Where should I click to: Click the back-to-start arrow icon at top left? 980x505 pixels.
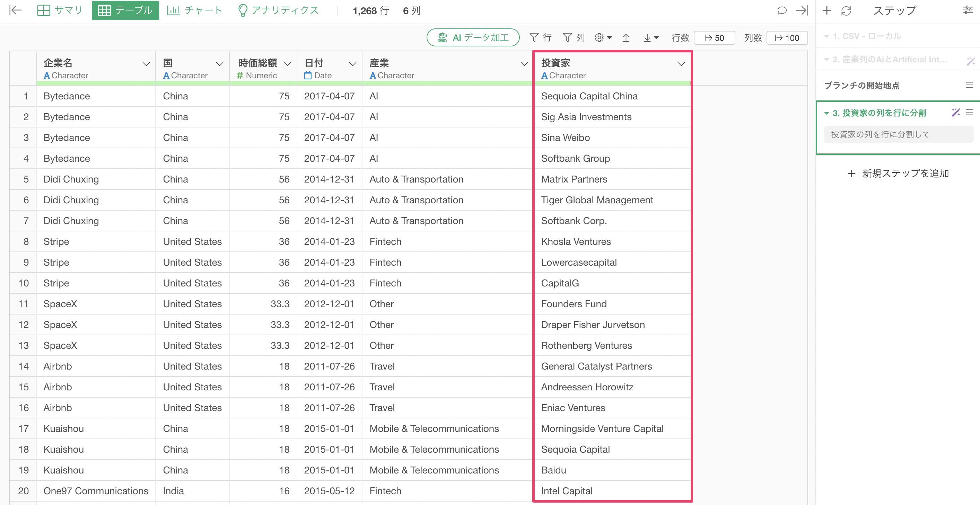click(x=15, y=10)
